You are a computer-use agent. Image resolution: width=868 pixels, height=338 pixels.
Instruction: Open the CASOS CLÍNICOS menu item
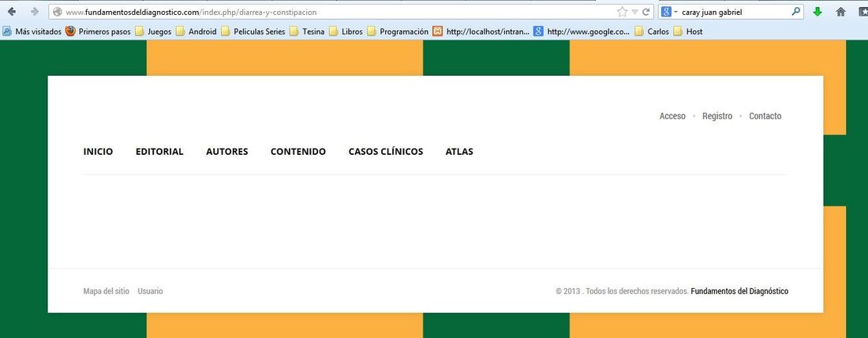pyautogui.click(x=386, y=152)
